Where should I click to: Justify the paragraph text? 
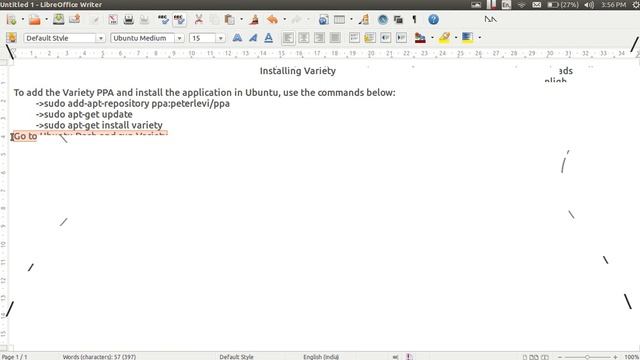click(335, 38)
